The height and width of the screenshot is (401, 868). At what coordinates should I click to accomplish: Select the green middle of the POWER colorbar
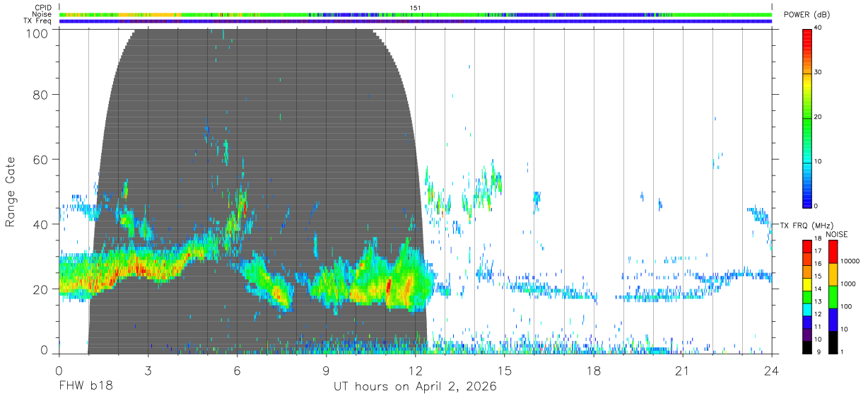pyautogui.click(x=807, y=117)
